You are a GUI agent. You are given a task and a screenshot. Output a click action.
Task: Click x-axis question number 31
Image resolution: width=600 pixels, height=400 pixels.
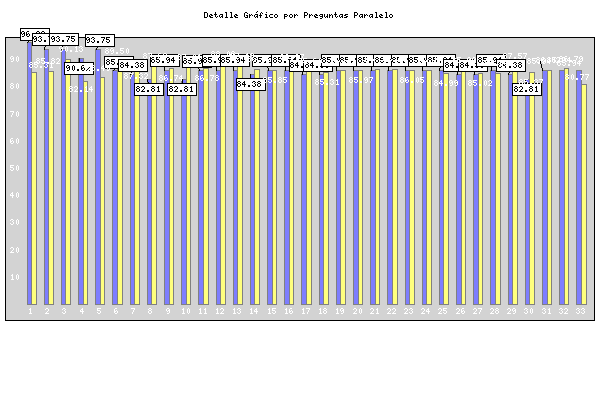546,311
